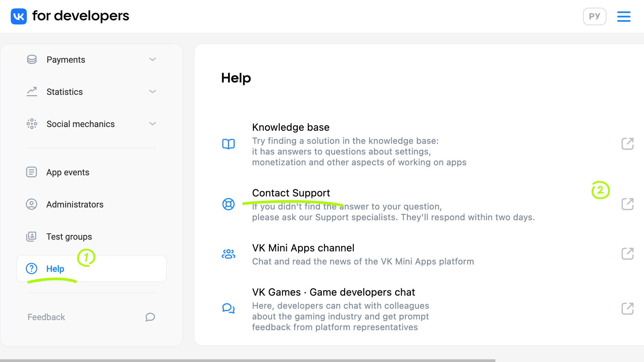644x362 pixels.
Task: Open VK Mini Apps channel external icon
Action: (627, 254)
